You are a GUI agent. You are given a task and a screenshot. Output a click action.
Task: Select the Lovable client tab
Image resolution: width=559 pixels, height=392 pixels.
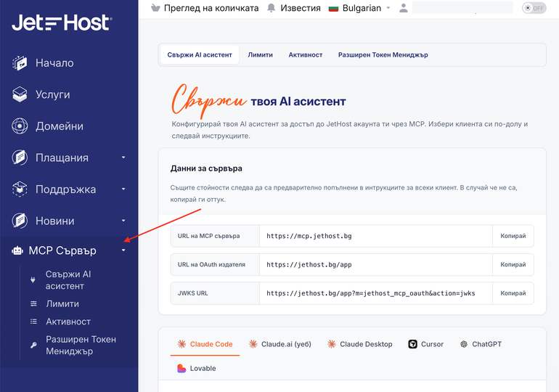pos(197,369)
